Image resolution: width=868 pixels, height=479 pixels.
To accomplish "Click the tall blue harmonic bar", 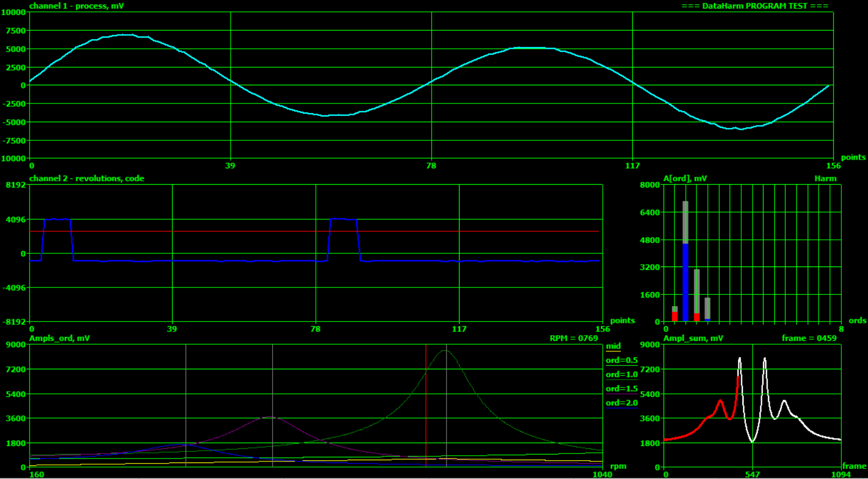I will coord(685,282).
